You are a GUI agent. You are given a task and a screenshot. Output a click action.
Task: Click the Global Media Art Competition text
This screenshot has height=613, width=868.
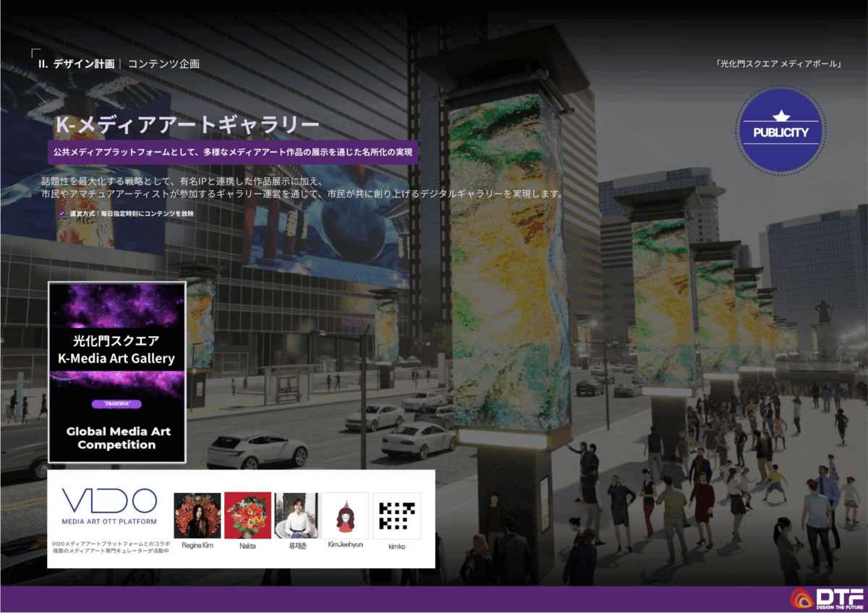pyautogui.click(x=116, y=438)
